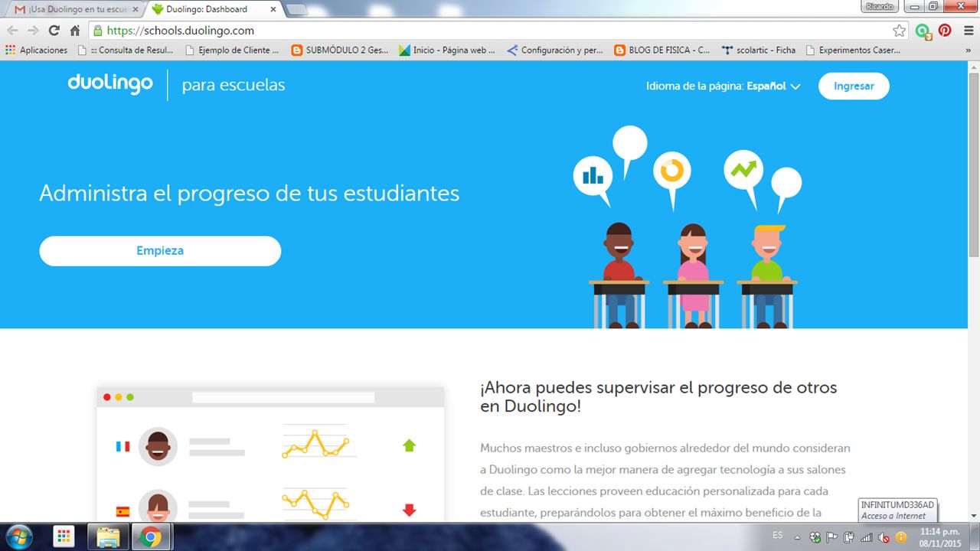The image size is (980, 551).
Task: Click the Spanish flag icon in mockup
Action: click(x=122, y=511)
